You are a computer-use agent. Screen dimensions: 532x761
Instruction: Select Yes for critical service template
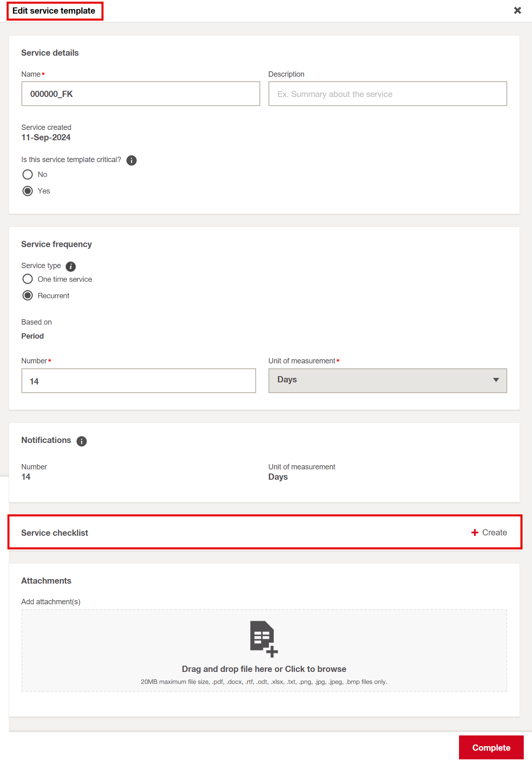pyautogui.click(x=28, y=191)
